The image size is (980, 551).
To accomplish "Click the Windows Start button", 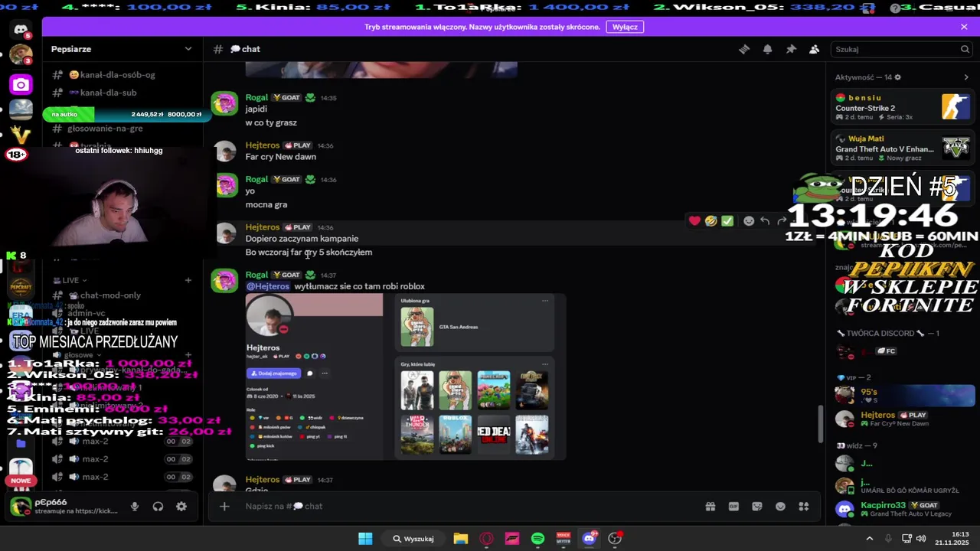I will pyautogui.click(x=365, y=539).
